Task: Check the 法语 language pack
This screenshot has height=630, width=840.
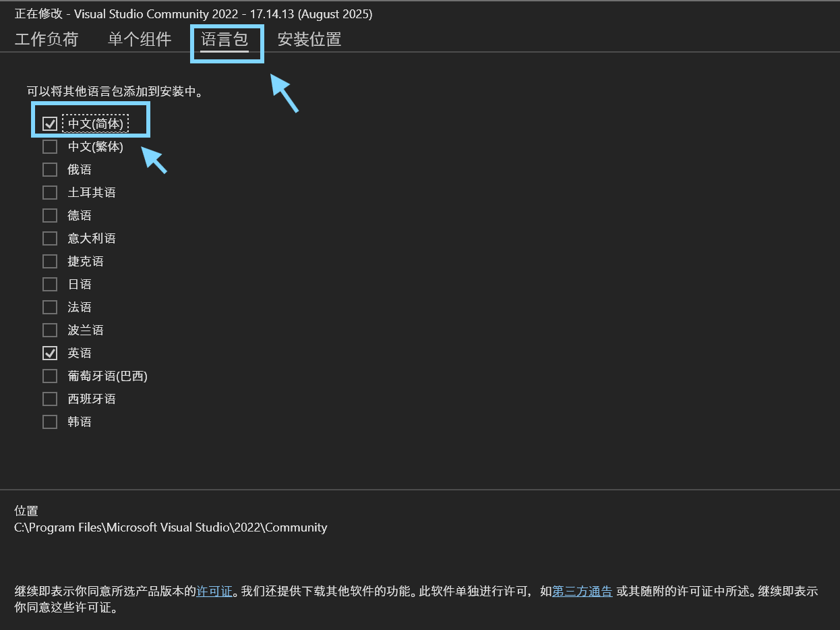Action: 49,307
